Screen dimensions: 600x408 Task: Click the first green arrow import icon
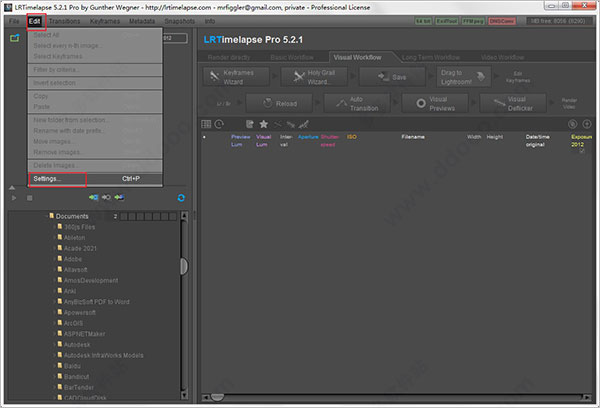tap(93, 197)
